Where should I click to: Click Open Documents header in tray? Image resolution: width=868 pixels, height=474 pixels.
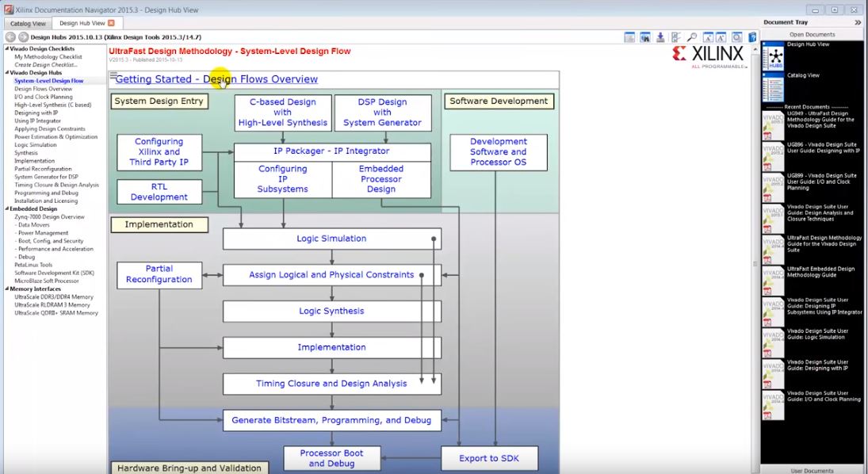coord(812,34)
